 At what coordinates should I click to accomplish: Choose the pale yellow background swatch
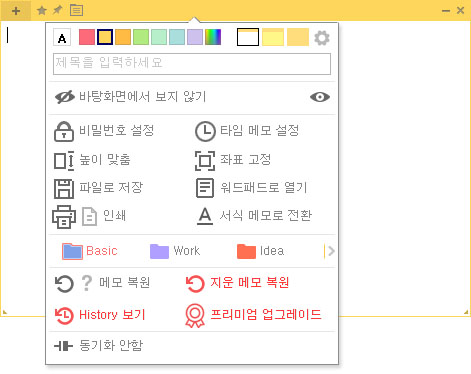point(273,37)
